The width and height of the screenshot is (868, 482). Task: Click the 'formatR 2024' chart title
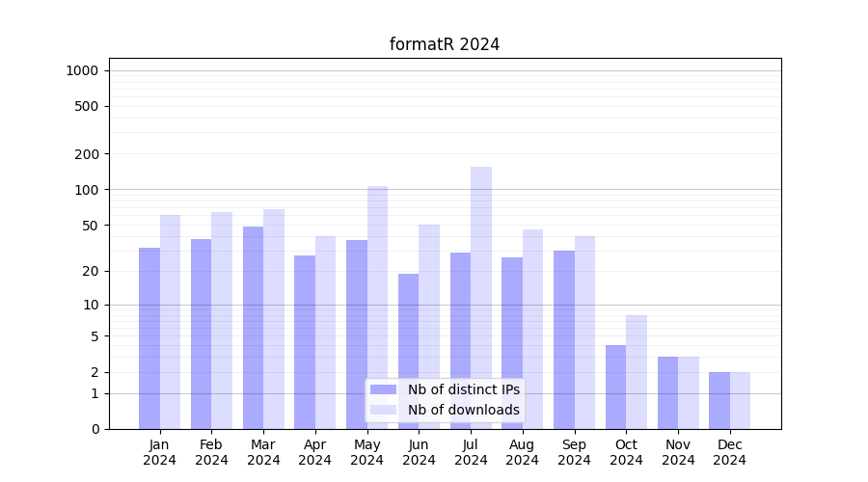pyautogui.click(x=445, y=44)
